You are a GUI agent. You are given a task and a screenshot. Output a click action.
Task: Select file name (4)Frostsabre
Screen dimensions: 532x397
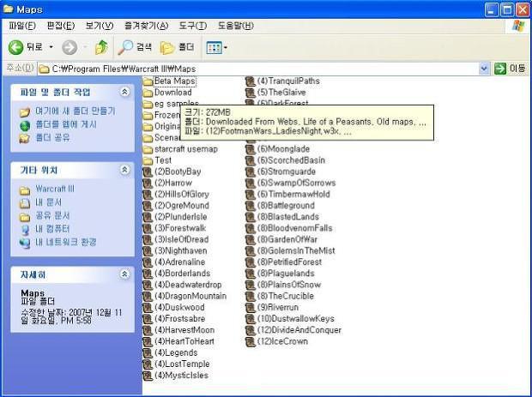coord(180,319)
